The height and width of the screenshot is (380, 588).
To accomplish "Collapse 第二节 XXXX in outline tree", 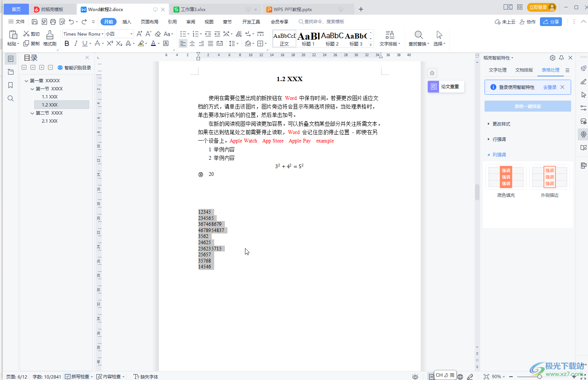I will [x=32, y=113].
